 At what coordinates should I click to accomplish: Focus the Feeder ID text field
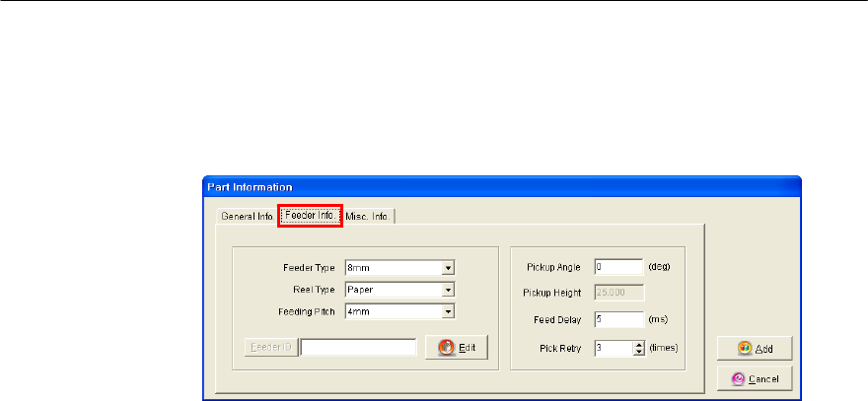point(358,348)
